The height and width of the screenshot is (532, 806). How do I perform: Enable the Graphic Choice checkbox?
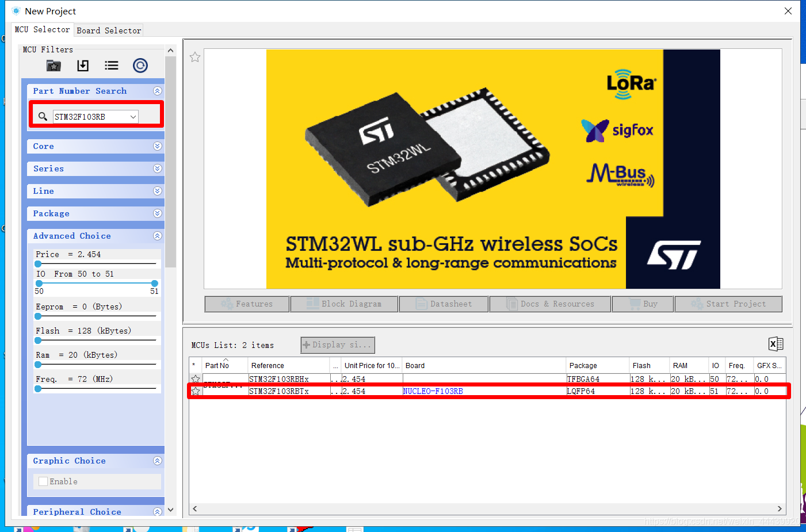pyautogui.click(x=43, y=481)
